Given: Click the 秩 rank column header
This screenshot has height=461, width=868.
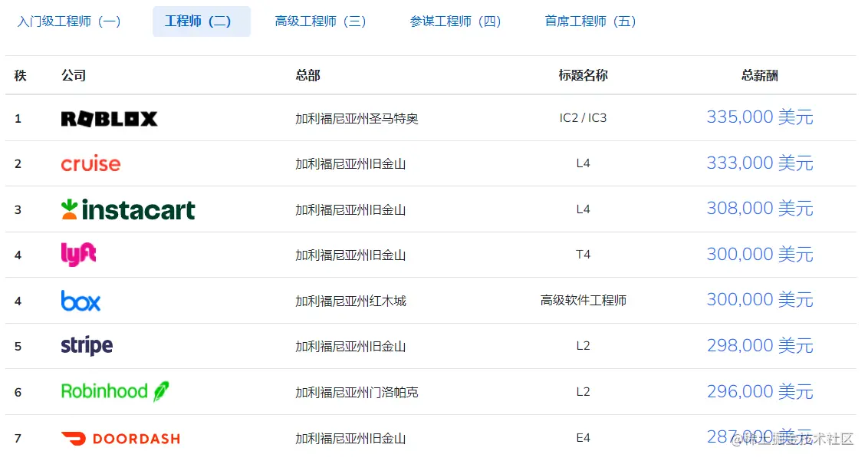Looking at the screenshot, I should 21,75.
